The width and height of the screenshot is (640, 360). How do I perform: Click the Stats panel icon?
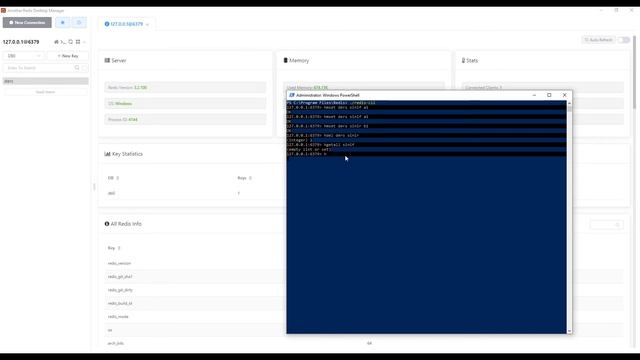pos(463,60)
